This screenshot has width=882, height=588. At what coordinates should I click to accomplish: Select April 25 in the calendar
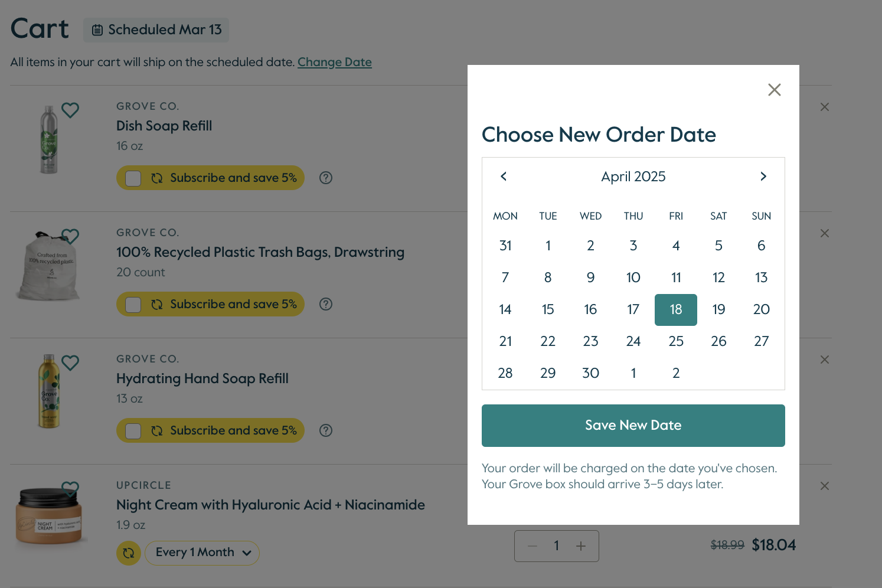point(676,341)
